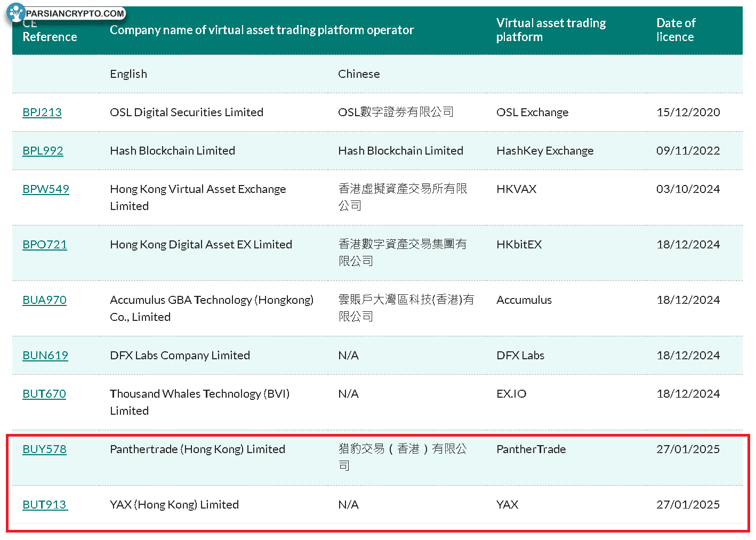Click the PantherTrade platform cell
This screenshot has height=540, width=756.
point(531,449)
